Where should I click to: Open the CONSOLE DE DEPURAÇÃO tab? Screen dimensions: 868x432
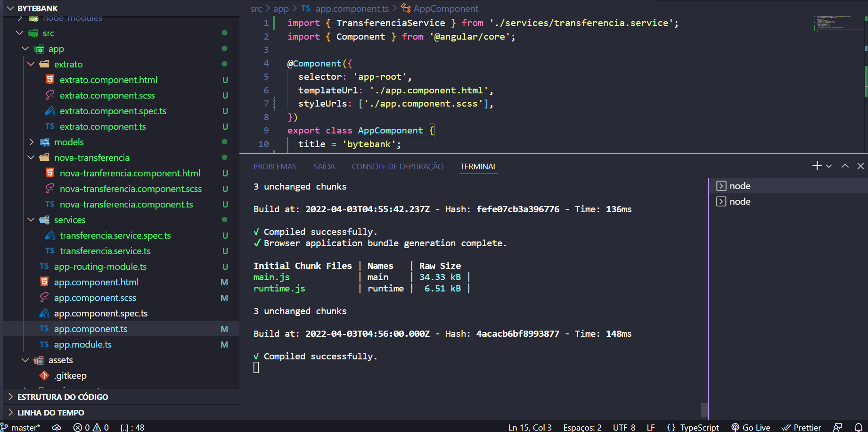(398, 166)
